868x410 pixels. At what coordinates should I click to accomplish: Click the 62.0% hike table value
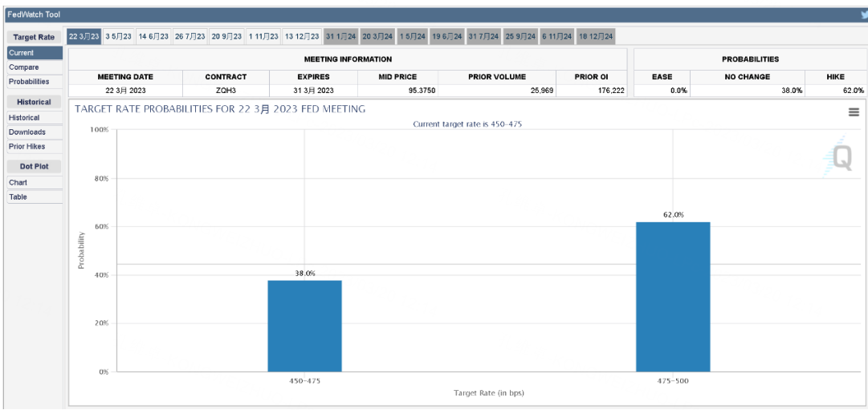point(854,90)
